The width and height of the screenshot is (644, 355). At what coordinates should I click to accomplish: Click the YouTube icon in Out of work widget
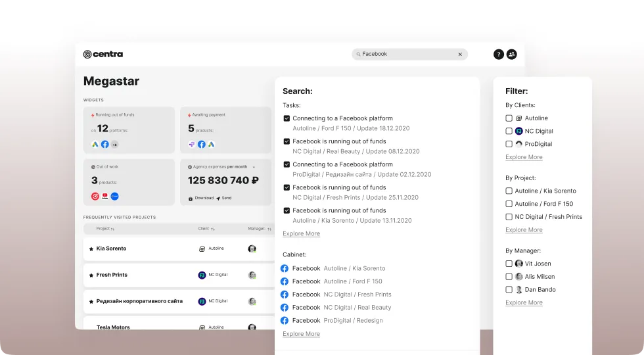click(104, 197)
